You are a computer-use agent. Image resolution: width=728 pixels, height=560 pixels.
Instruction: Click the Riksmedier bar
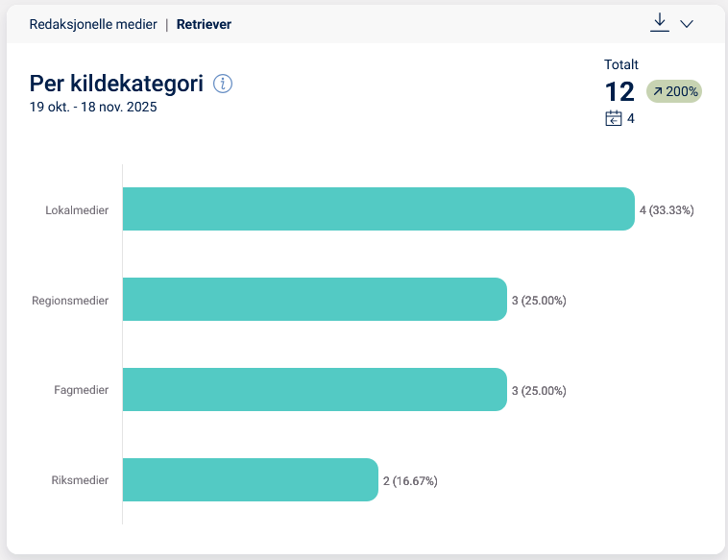(x=250, y=480)
